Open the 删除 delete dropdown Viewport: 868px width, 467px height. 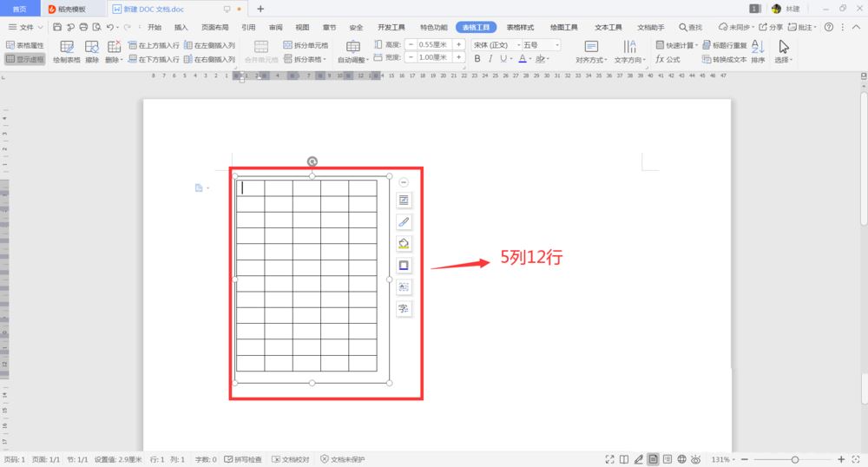114,59
